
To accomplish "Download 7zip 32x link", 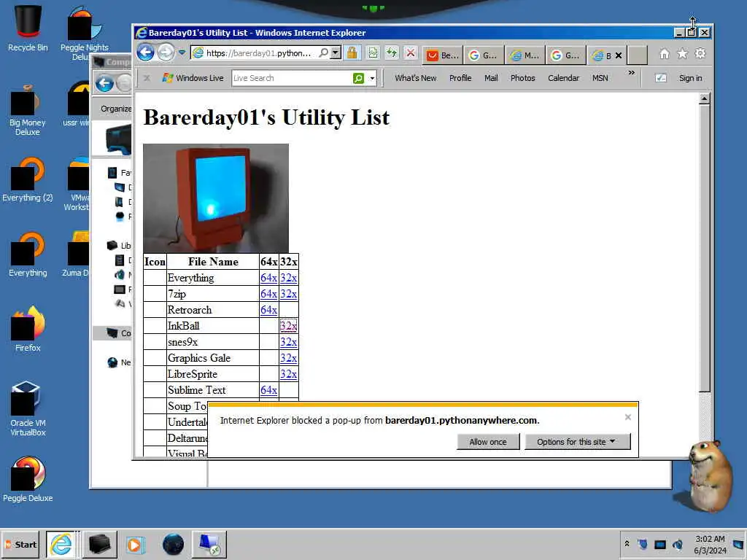I will pos(288,294).
